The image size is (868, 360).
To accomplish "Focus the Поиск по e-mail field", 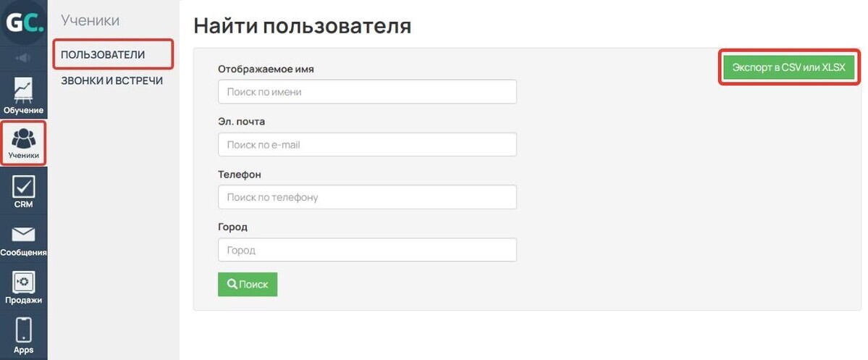I will pos(367,145).
